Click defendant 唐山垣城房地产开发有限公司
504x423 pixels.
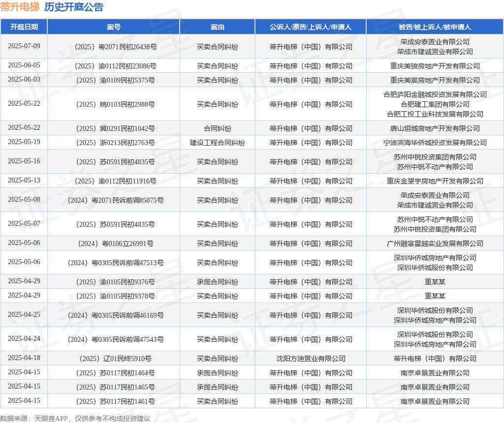435,128
